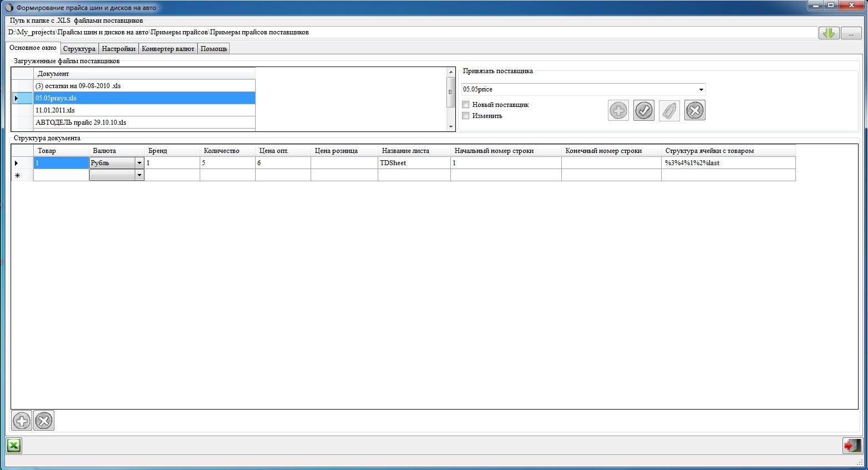Close the application window
This screenshot has width=868, height=470.
(x=851, y=6)
